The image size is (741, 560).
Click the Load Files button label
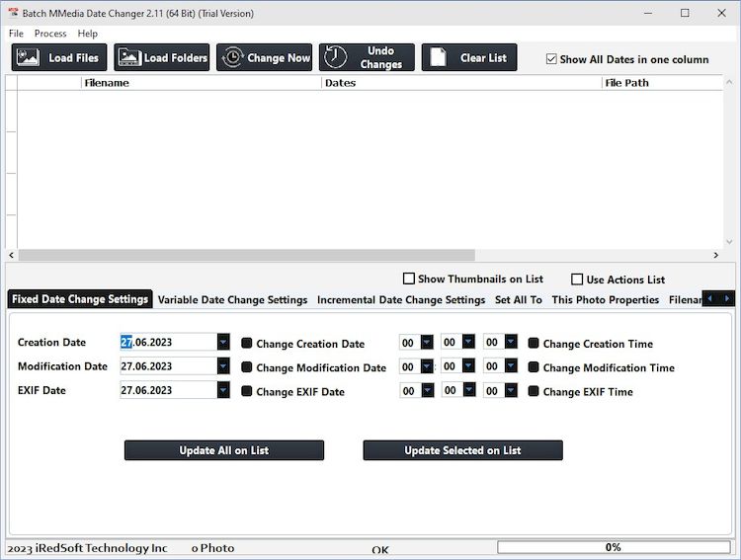tap(74, 57)
